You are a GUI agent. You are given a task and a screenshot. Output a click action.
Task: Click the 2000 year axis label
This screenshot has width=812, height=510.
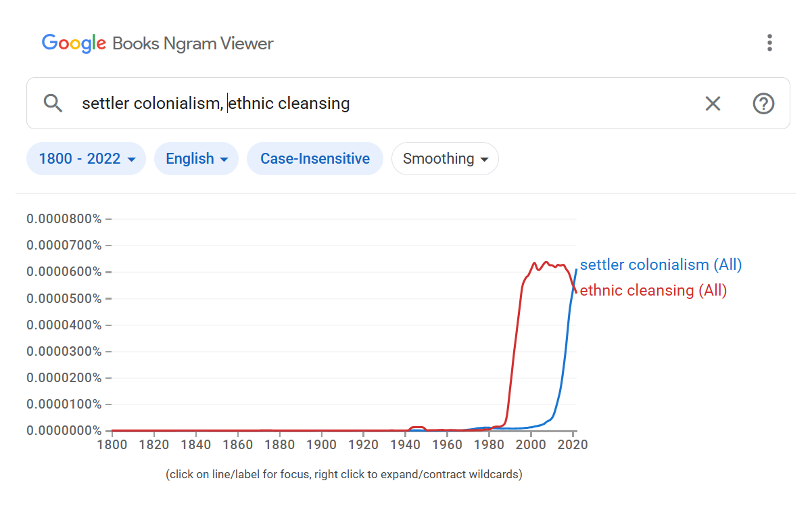(531, 444)
